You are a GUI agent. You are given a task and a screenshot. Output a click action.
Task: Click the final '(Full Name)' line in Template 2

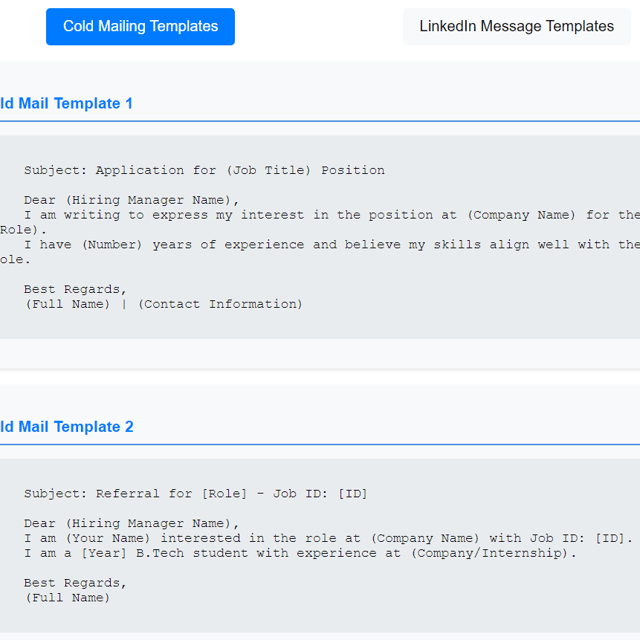point(68,598)
